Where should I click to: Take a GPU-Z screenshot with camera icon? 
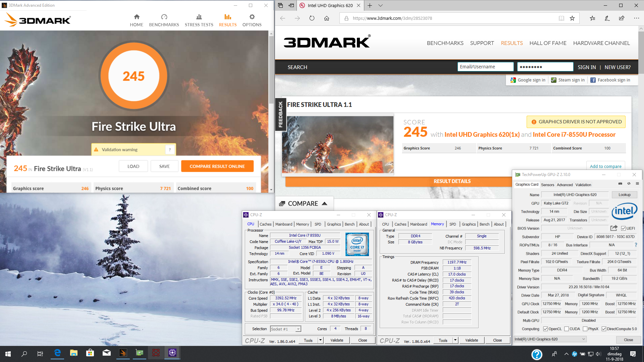(x=620, y=184)
